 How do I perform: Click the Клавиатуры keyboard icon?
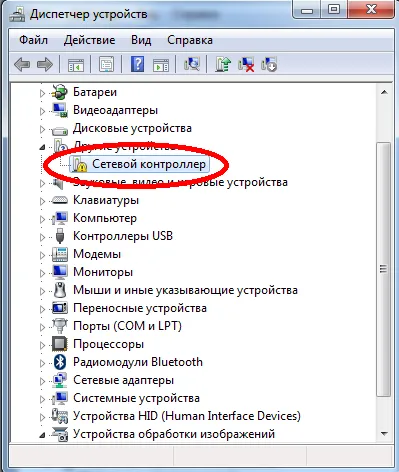[60, 200]
